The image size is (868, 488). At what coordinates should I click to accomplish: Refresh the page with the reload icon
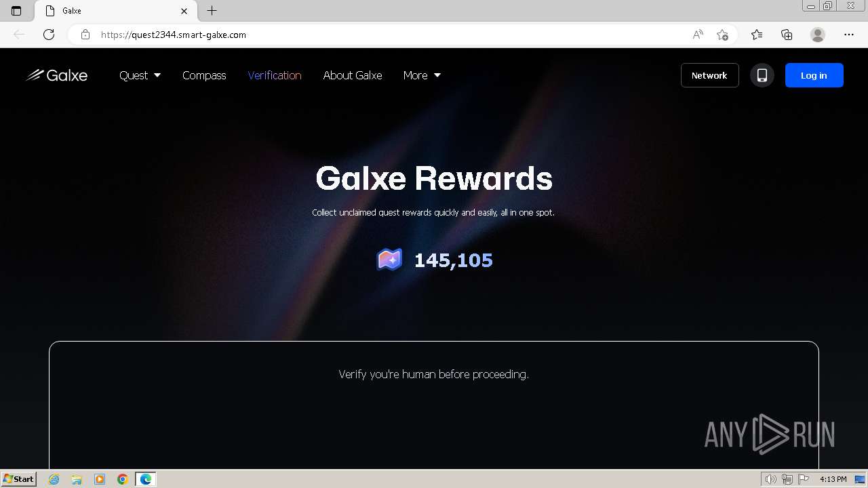pos(49,35)
